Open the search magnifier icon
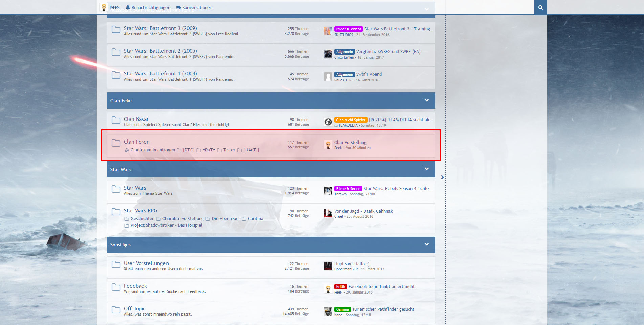Image resolution: width=644 pixels, height=325 pixels. (x=540, y=7)
